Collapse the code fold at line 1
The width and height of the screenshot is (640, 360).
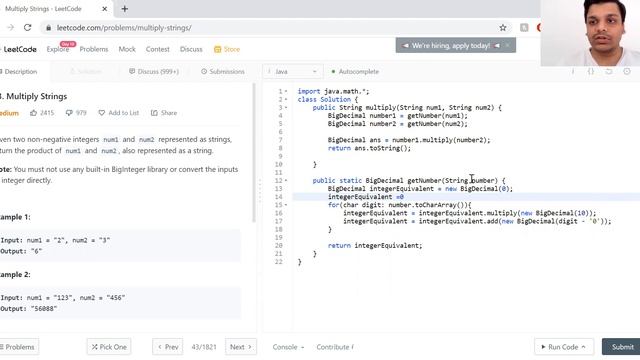pos(286,91)
